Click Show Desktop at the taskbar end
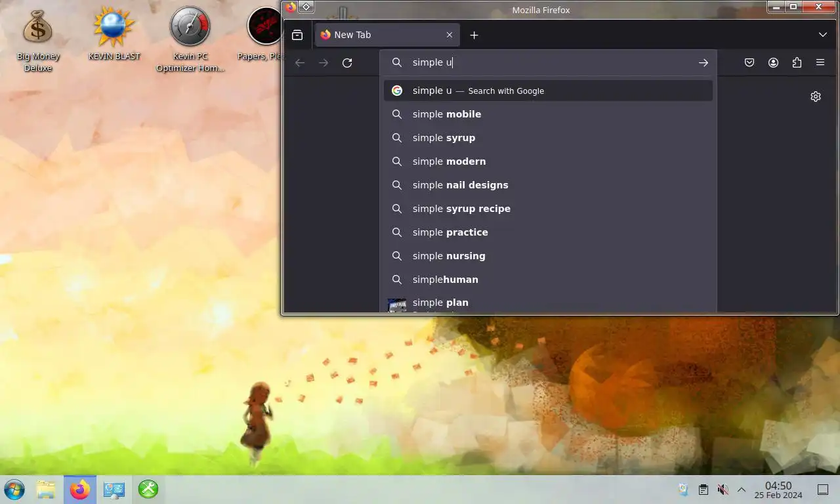840x504 pixels. click(823, 490)
